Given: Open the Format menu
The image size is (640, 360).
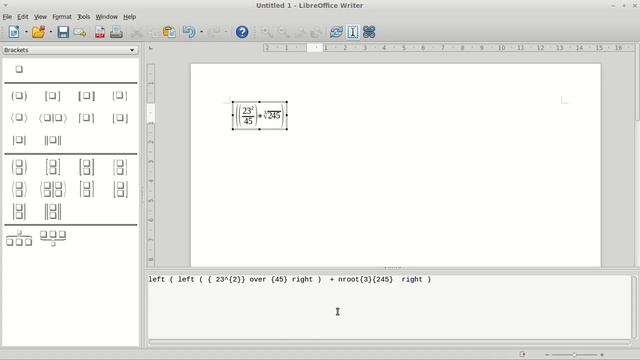Looking at the screenshot, I should click(x=62, y=17).
